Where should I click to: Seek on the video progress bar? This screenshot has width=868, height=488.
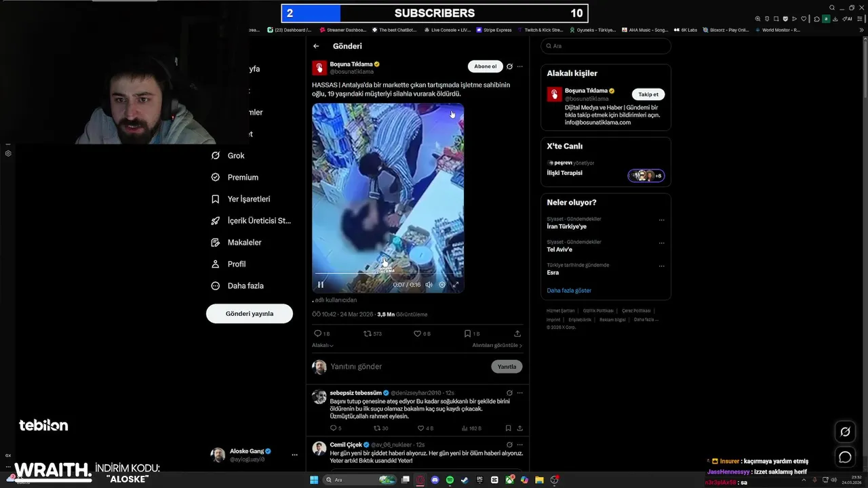tap(387, 274)
